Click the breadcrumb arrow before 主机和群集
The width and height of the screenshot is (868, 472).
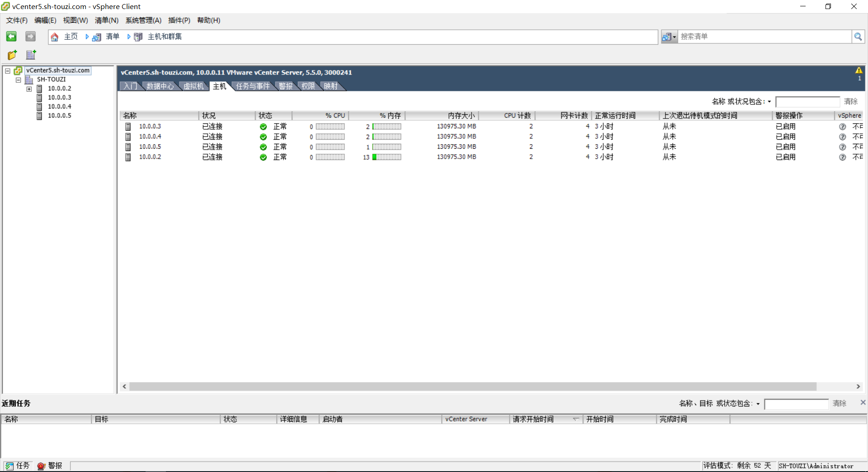pos(129,37)
